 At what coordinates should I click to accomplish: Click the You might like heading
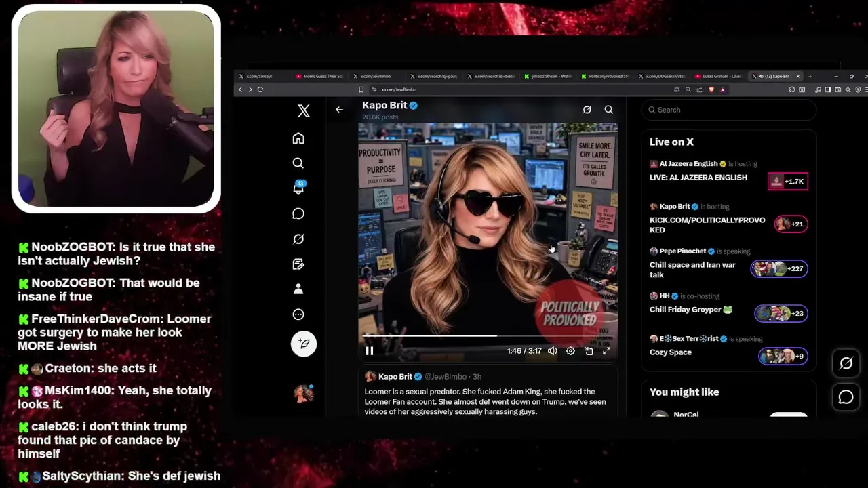(x=684, y=392)
